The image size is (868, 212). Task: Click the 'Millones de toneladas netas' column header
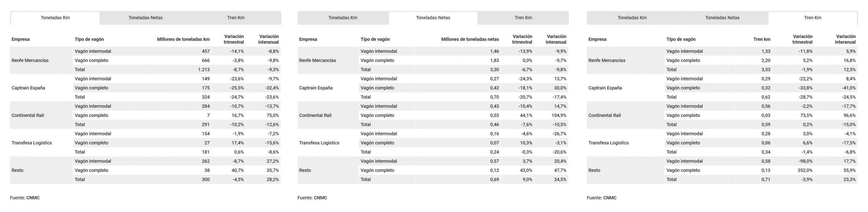470,39
